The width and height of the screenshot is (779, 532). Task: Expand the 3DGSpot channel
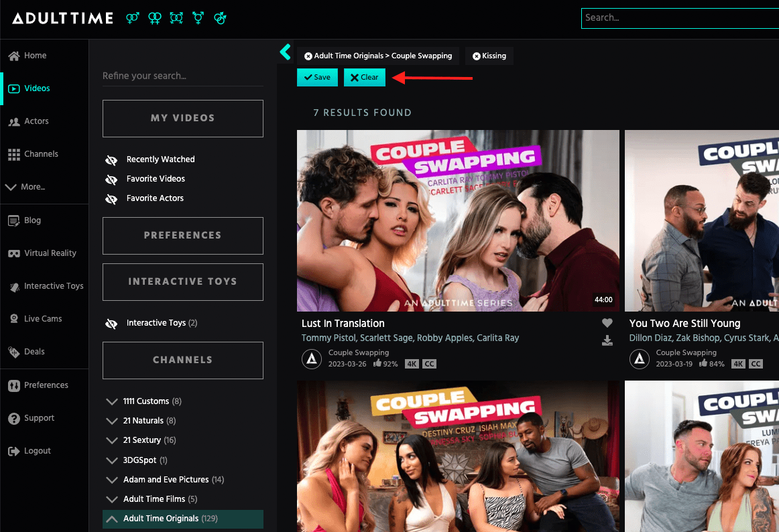tap(112, 460)
